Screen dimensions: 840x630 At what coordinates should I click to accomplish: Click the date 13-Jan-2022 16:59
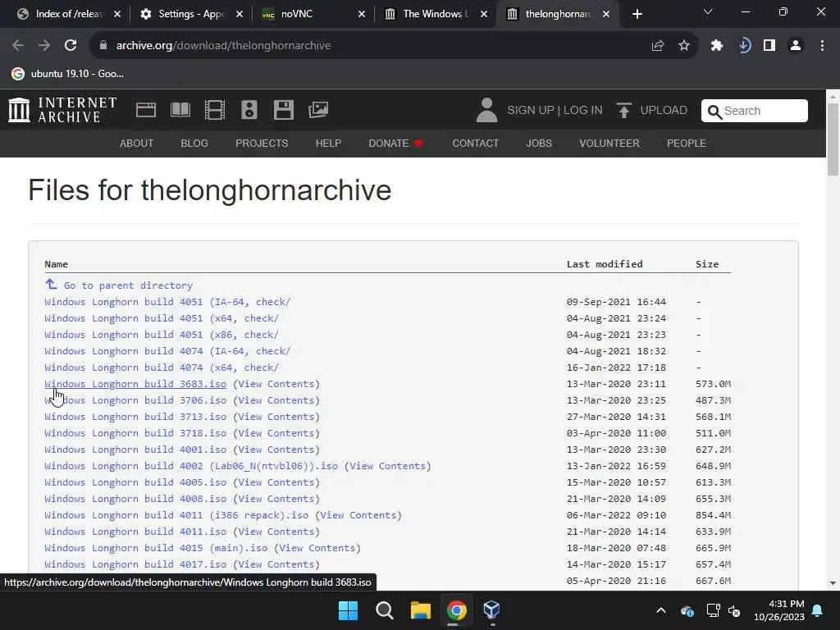coord(616,466)
